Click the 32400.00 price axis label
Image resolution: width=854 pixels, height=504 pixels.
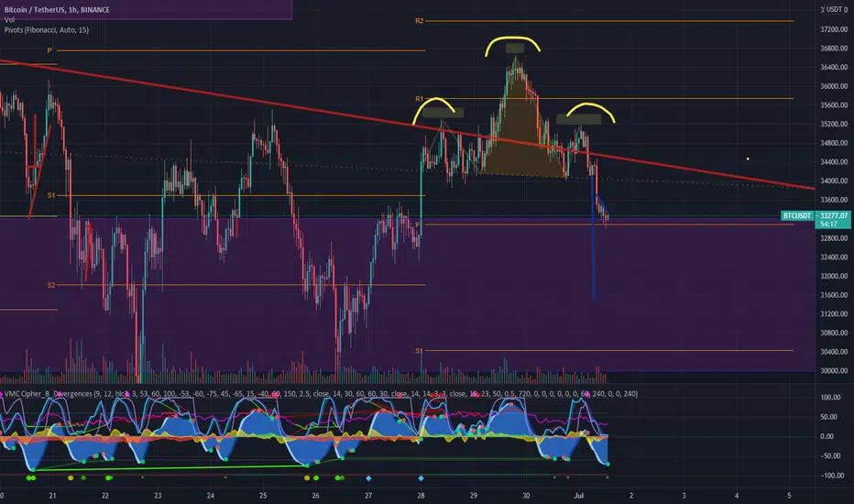click(x=834, y=257)
